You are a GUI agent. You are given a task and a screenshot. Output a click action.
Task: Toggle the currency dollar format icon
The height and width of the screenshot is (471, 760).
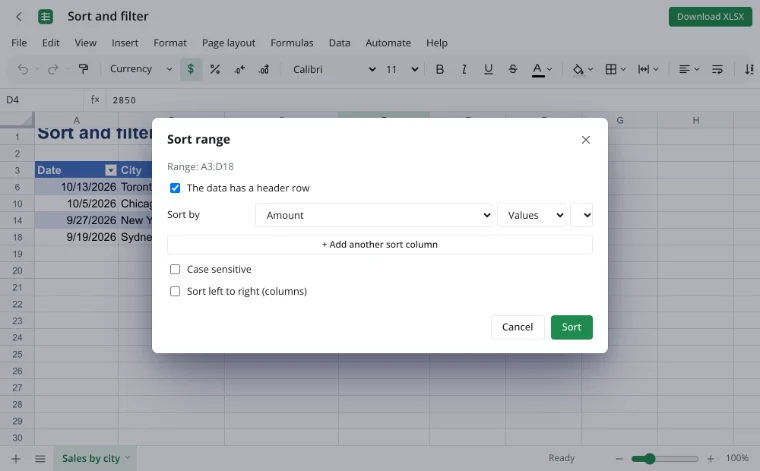pos(191,69)
